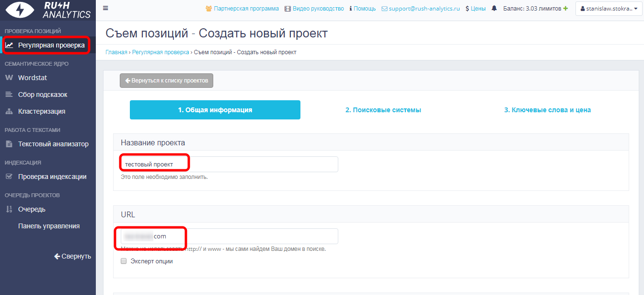Open Wordstat from the sidebar
Screen dimensions: 644x295
[x=33, y=78]
